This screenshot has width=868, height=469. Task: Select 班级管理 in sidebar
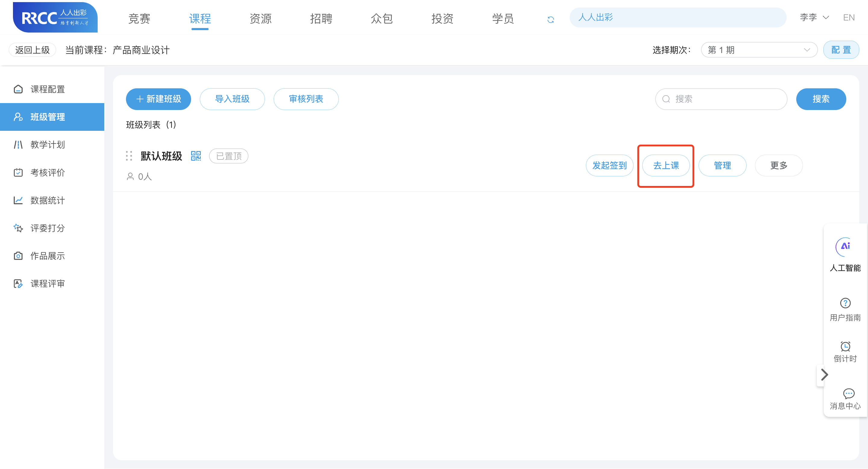52,117
